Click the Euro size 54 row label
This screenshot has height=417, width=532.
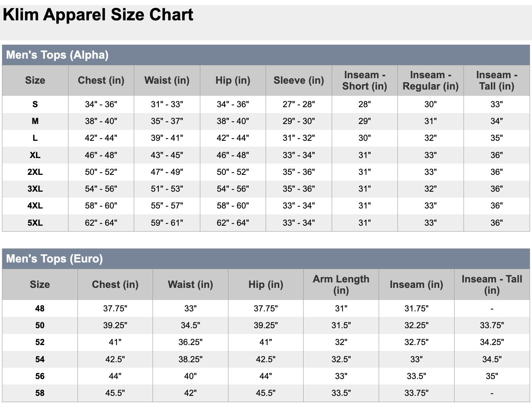40,359
